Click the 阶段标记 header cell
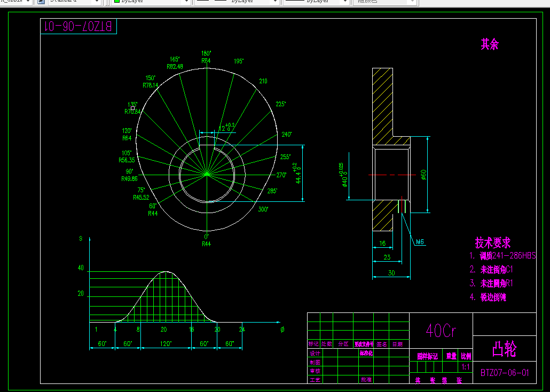This screenshot has height=392, width=550. (427, 357)
